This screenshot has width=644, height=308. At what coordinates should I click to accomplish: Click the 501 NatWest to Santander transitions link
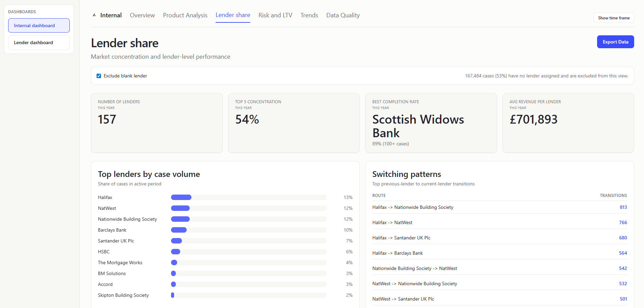[x=623, y=299]
